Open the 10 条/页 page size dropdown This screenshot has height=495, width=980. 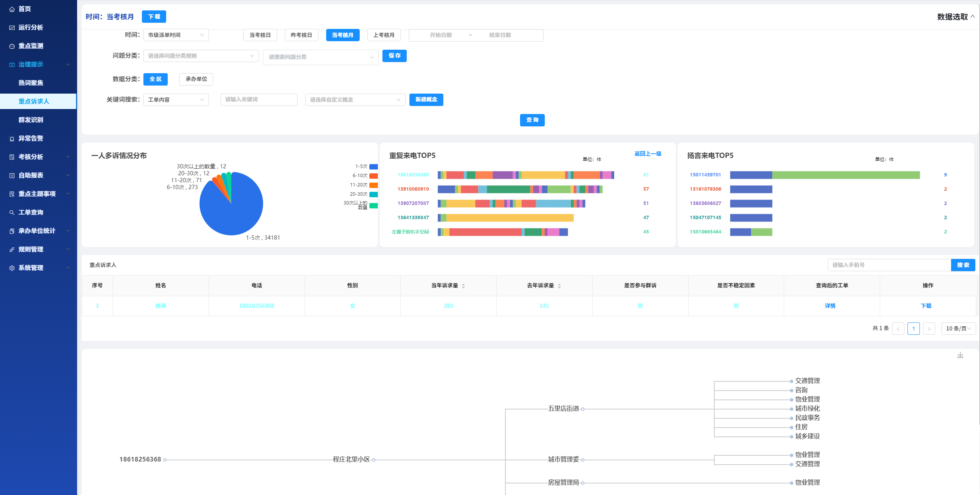(958, 329)
